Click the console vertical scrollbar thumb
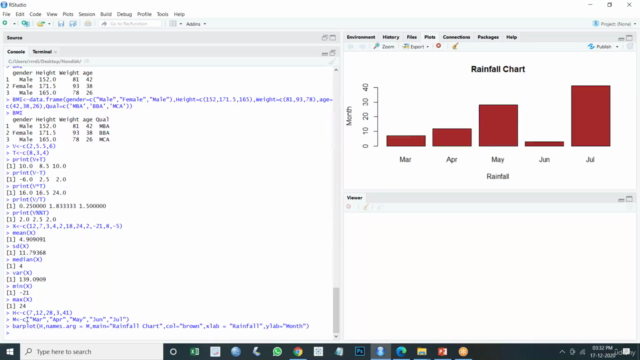Viewport: 640px width, 360px height. coord(336,310)
